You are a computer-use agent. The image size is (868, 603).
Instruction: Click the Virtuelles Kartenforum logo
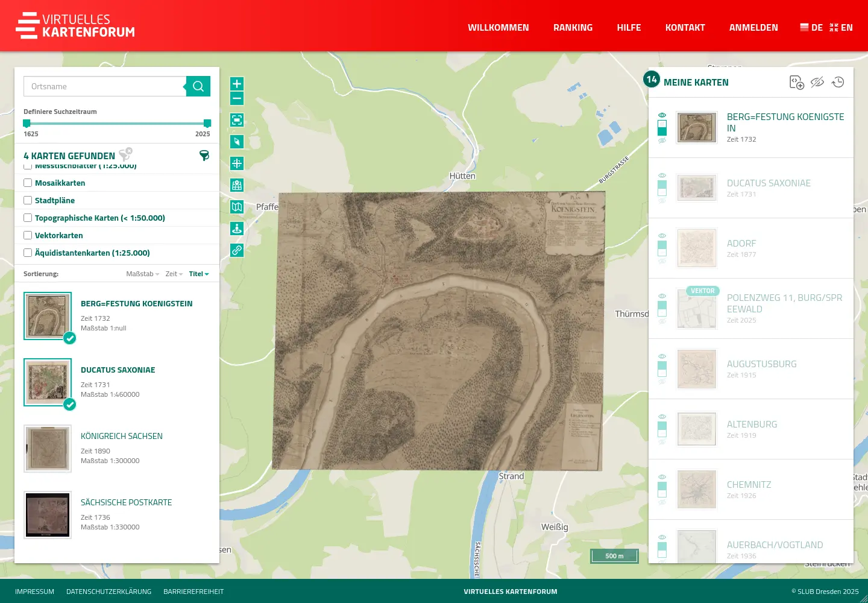click(x=75, y=25)
